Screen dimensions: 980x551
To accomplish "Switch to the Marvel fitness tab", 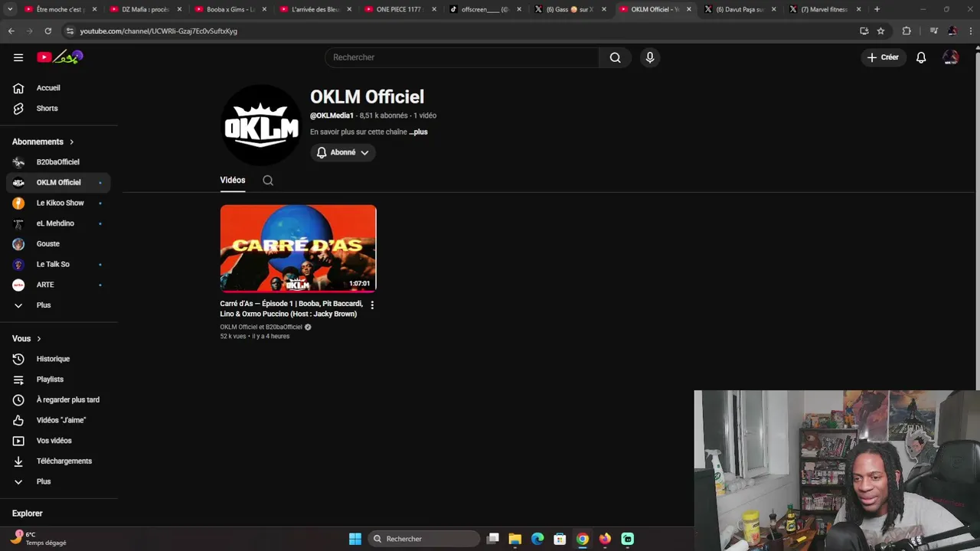I will pyautogui.click(x=824, y=9).
